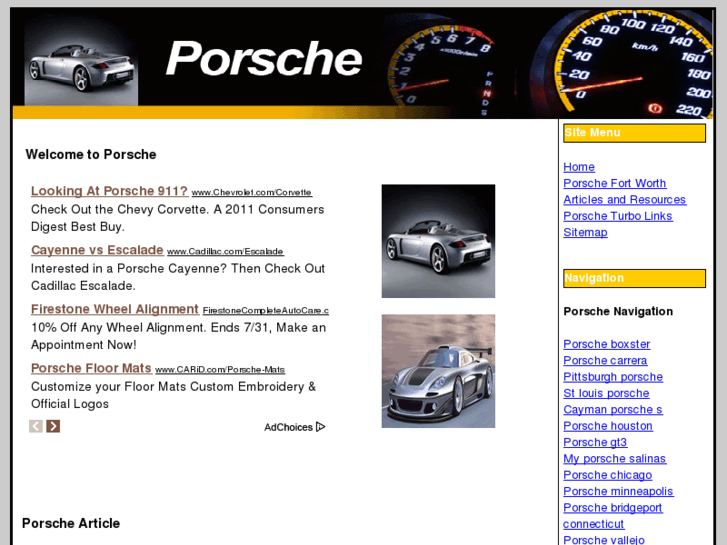Viewport: 727px width, 545px height.
Task: Open the My porsche salinas link
Action: pyautogui.click(x=614, y=459)
